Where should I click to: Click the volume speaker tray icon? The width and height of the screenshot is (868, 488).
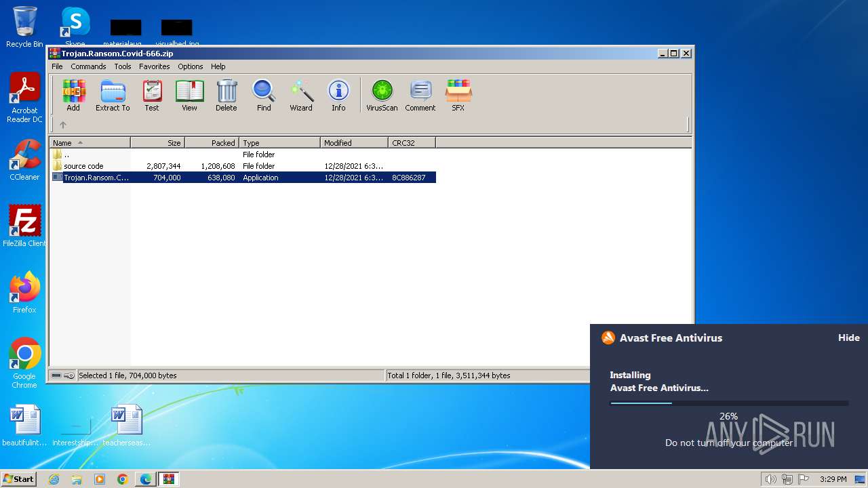pos(770,479)
